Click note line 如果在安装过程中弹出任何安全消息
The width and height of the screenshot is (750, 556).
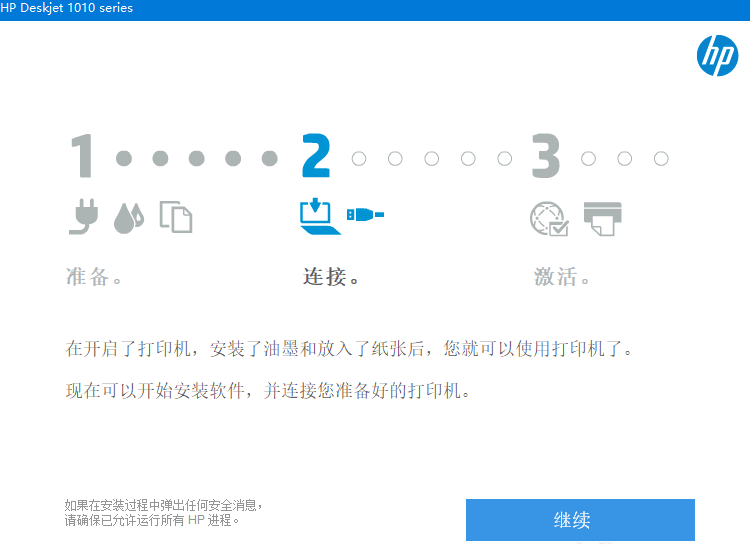pyautogui.click(x=164, y=505)
